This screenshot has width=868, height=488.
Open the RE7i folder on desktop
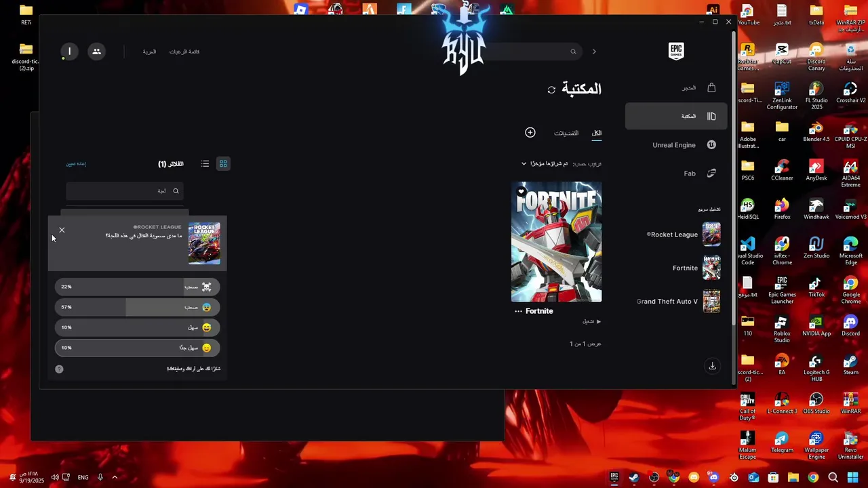(x=26, y=15)
